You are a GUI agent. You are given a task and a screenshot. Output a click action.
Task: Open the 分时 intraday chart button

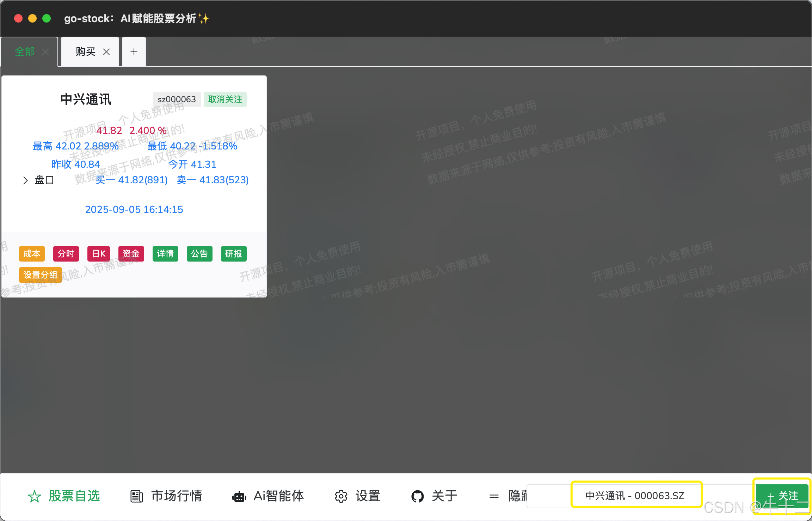[x=66, y=254]
